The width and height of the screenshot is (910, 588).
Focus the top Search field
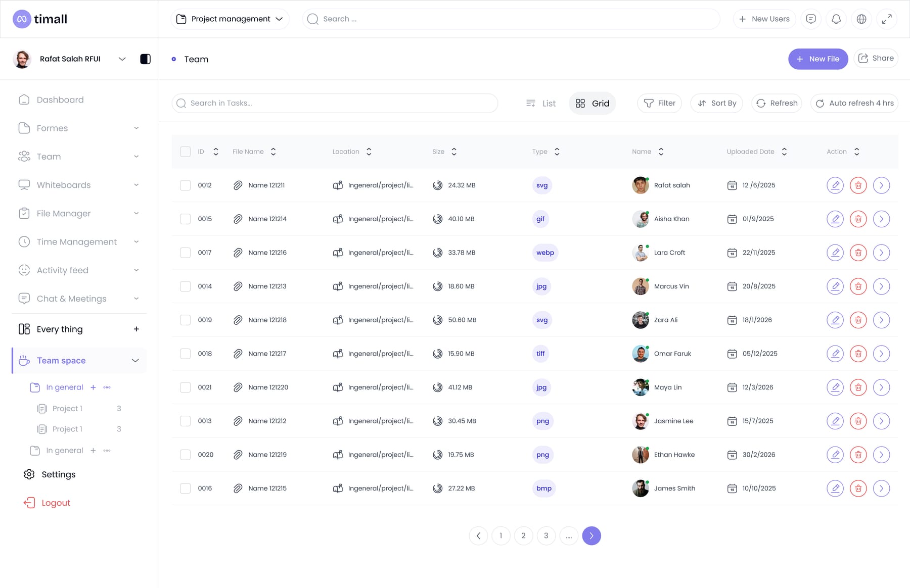[511, 19]
